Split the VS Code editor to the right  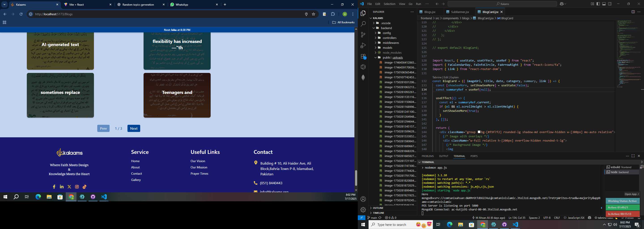633,12
